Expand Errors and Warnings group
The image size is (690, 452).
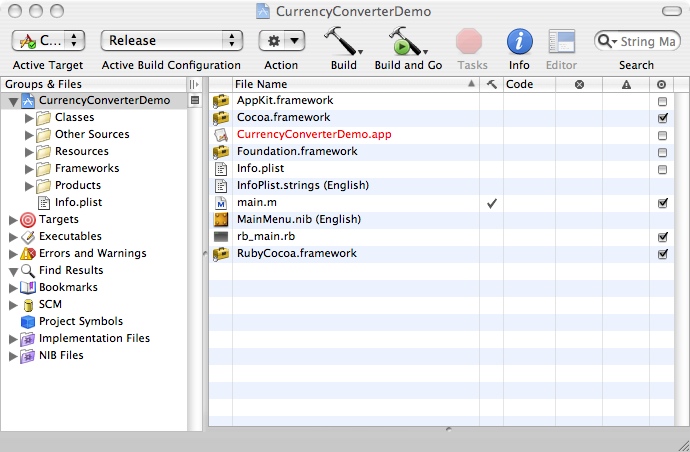pyautogui.click(x=13, y=254)
